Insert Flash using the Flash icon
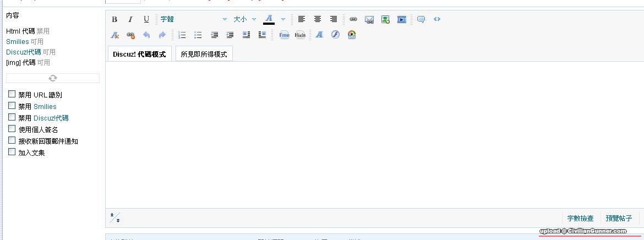Screen dimensions: 644x240 point(335,35)
